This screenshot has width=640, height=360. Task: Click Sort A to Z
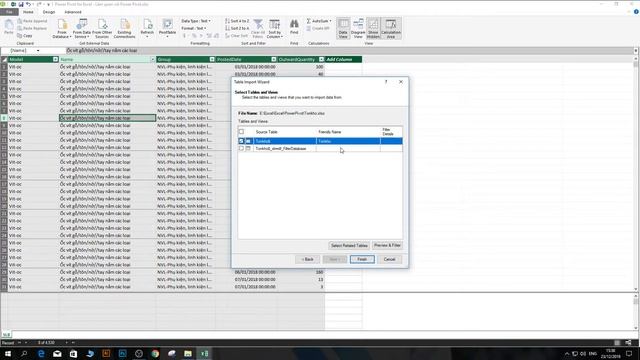click(x=237, y=21)
